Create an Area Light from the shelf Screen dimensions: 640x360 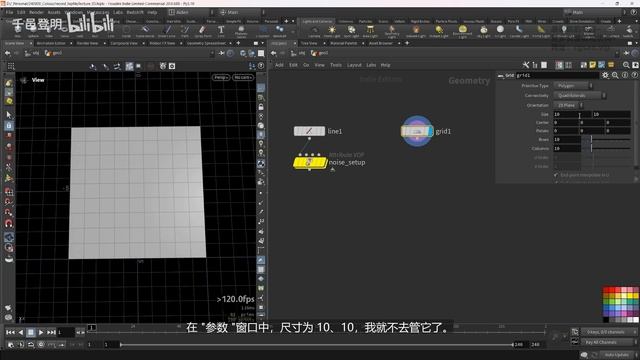coord(370,31)
